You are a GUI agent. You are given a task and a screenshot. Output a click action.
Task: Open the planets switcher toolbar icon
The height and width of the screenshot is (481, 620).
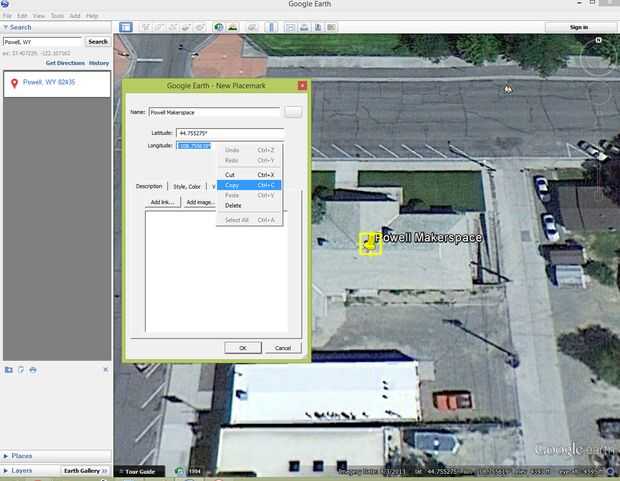tap(252, 27)
